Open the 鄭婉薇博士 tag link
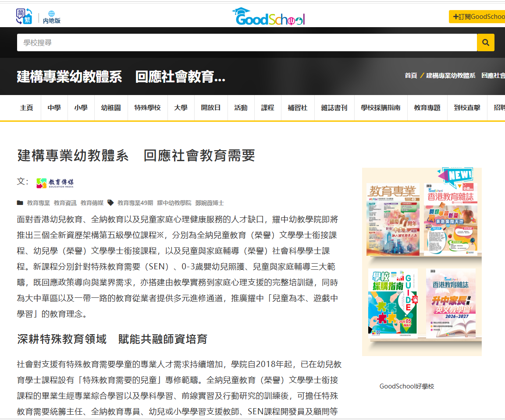Viewport: 505px width, 420px height. (x=210, y=203)
